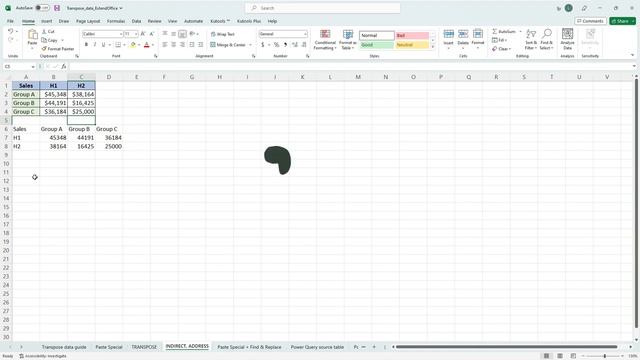
Task: Decrease font size with smaller A
Action: coord(151,34)
